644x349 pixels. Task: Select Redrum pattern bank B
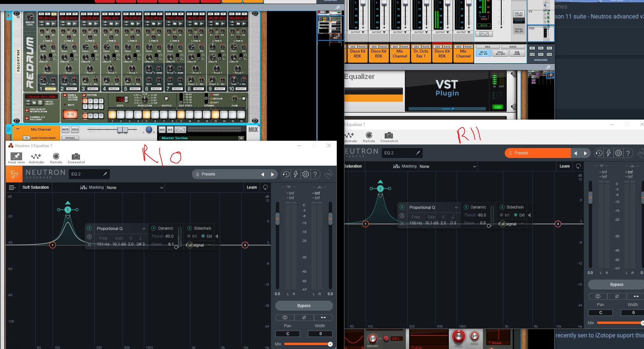(90, 116)
